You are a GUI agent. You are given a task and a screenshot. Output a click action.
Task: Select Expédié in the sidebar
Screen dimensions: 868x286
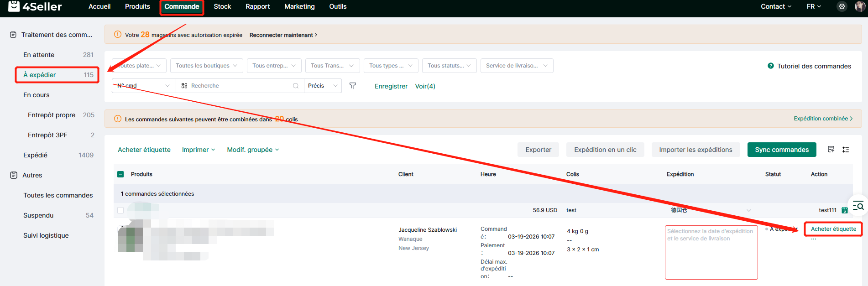click(x=36, y=155)
